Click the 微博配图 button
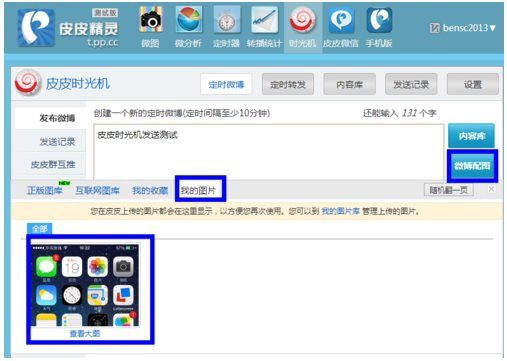Image resolution: width=507 pixels, height=361 pixels. pos(472,166)
